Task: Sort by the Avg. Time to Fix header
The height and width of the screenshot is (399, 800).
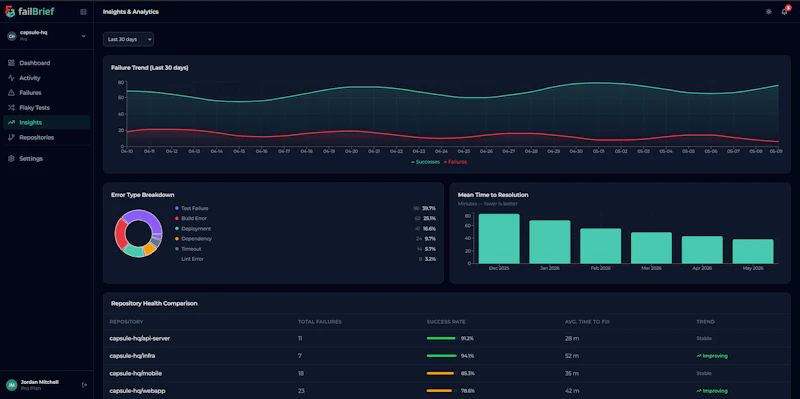Action: click(587, 322)
